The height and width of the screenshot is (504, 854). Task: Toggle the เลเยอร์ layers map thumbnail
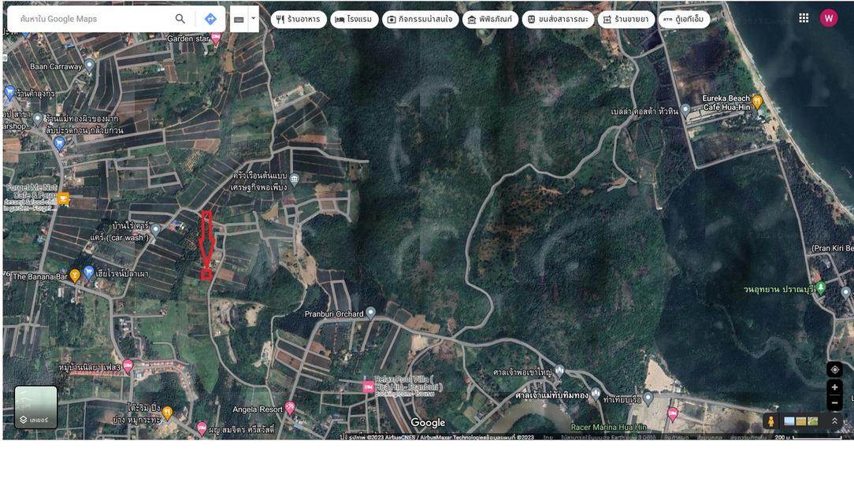(36, 406)
